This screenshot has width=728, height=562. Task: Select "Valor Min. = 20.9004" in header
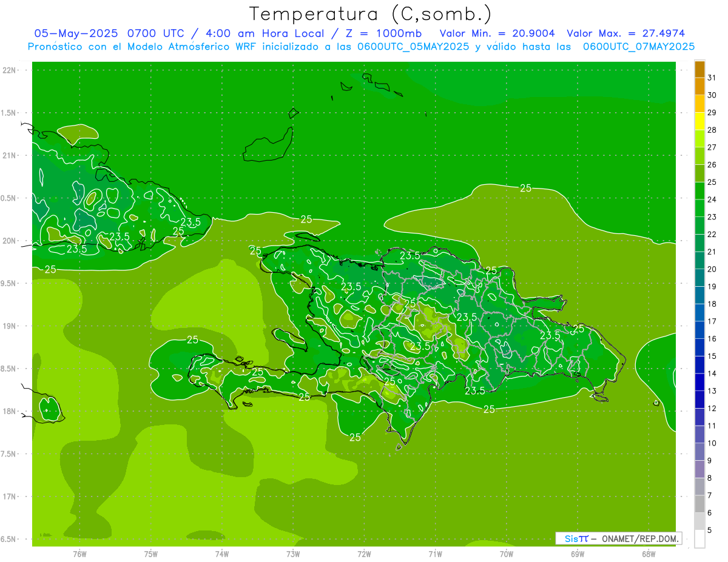497,33
